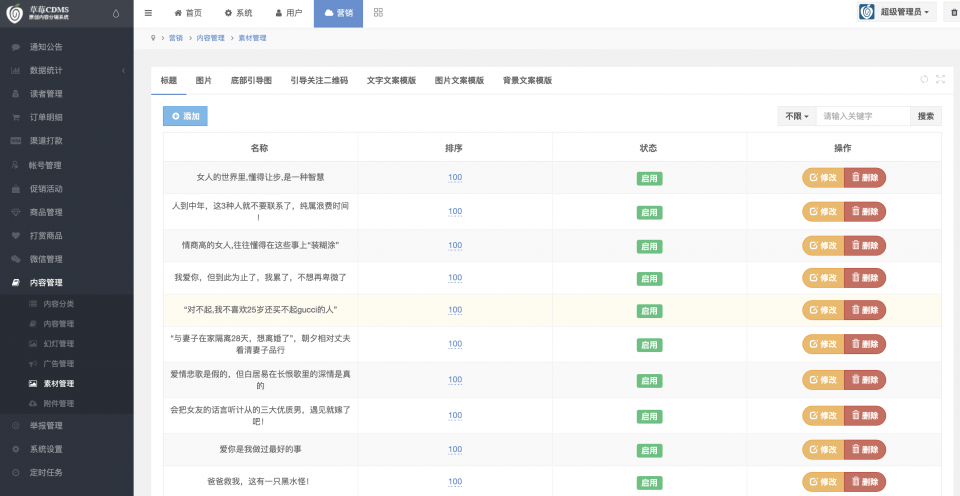960x496 pixels.
Task: Click the keyword search input field
Action: click(862, 116)
